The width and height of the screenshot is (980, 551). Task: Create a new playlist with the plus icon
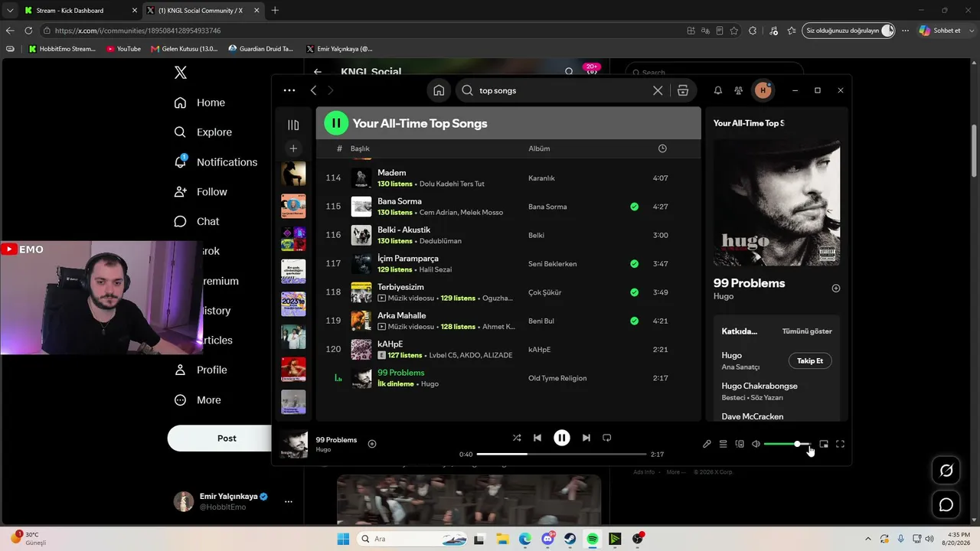(x=293, y=148)
